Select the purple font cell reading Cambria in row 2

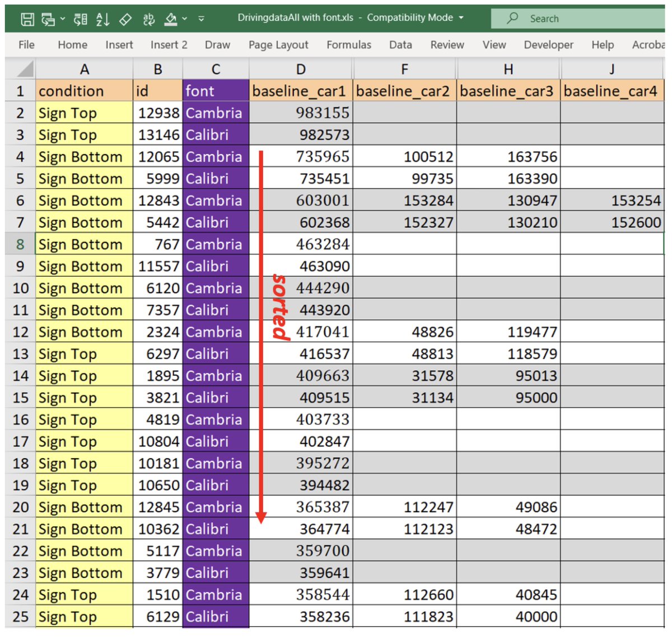pos(215,113)
